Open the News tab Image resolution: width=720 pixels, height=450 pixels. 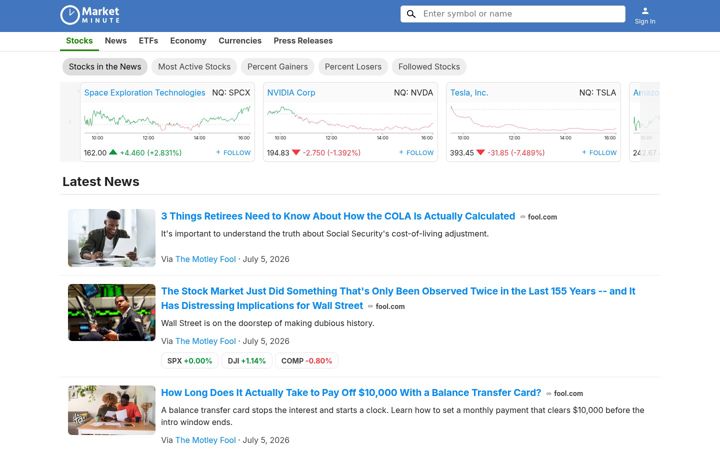click(115, 41)
